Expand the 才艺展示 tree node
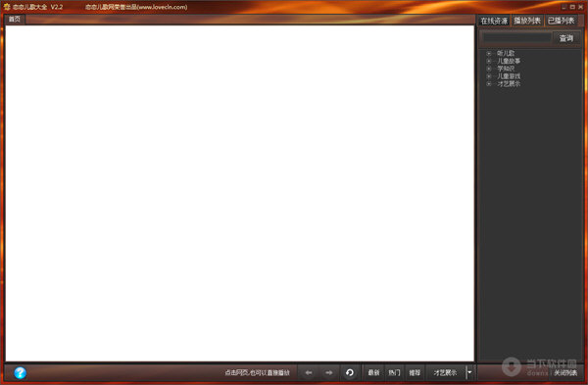 pyautogui.click(x=489, y=84)
